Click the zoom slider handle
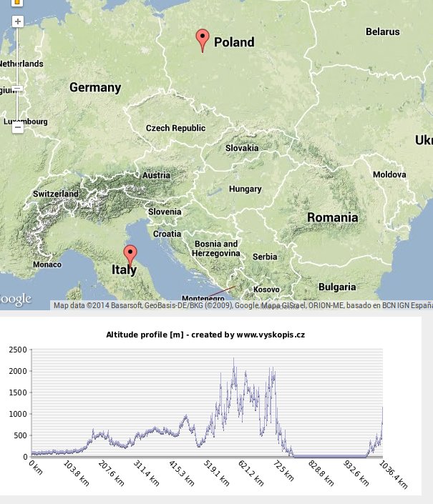The width and height of the screenshot is (433, 504). coord(18,89)
